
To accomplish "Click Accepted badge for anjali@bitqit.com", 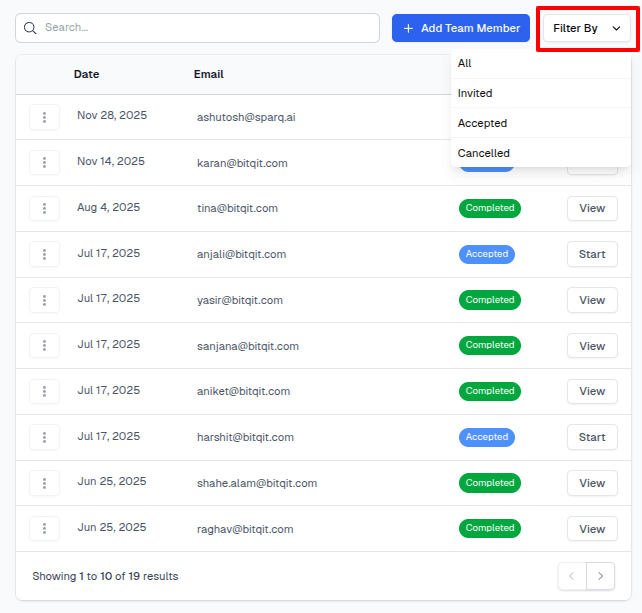I will point(487,254).
